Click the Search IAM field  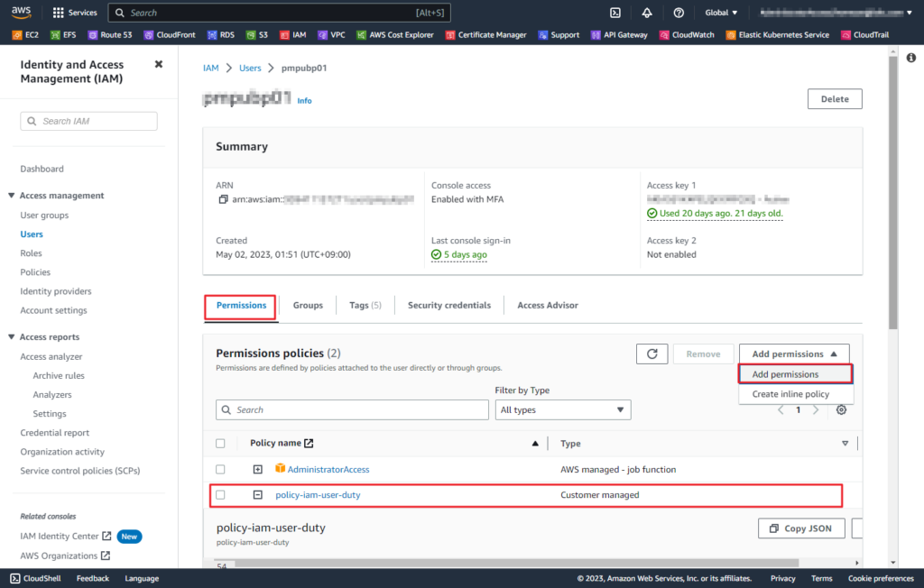89,122
